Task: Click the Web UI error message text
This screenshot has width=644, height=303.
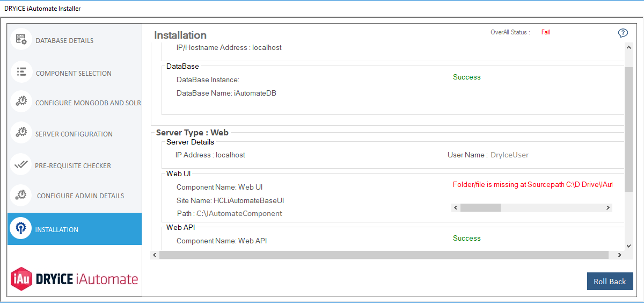Action: 532,185
